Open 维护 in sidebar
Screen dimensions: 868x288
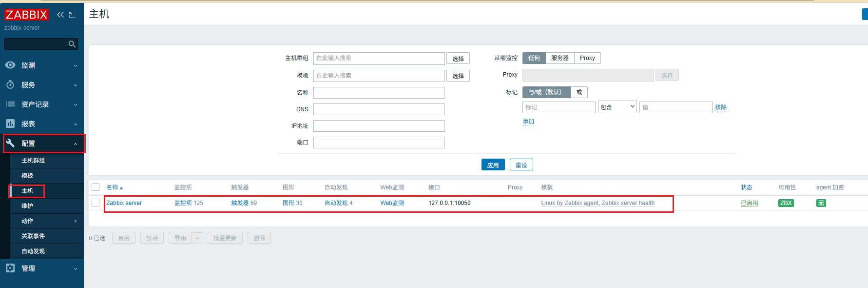coord(27,206)
